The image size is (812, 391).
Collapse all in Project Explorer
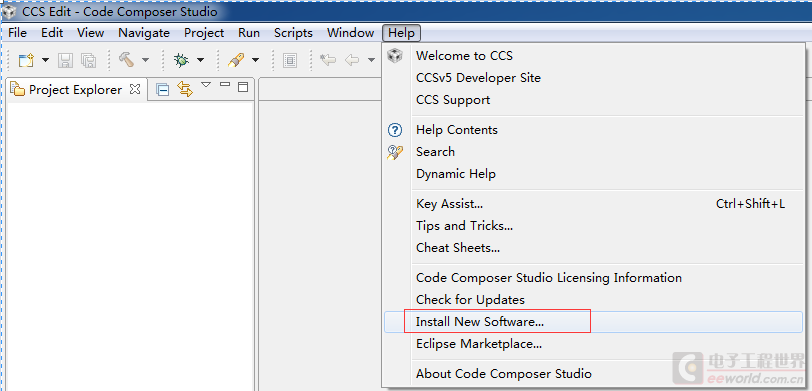point(163,90)
